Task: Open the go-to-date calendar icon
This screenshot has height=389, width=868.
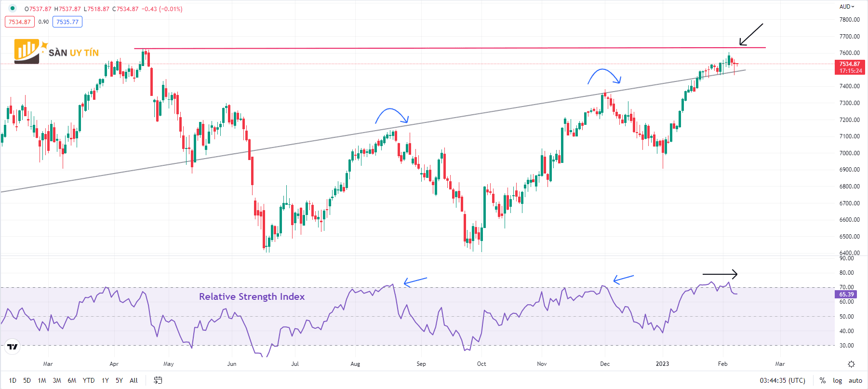Action: pyautogui.click(x=158, y=380)
